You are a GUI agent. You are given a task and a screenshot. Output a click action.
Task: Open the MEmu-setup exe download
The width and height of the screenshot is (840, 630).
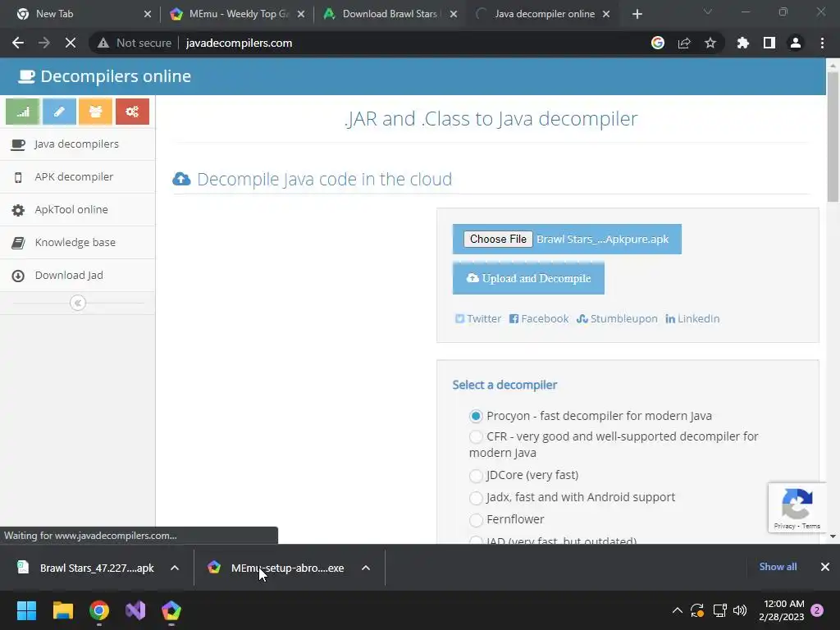[277, 568]
